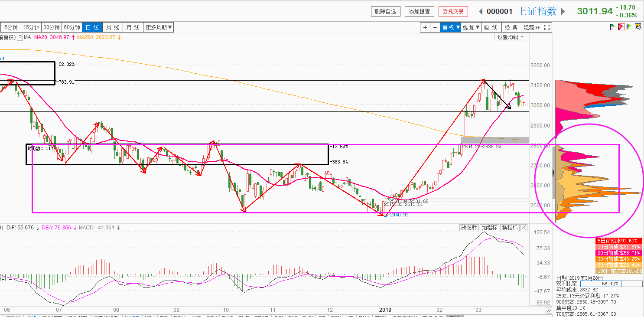
Task: Click 2019 year marker on time axis
Action: [x=385, y=310]
